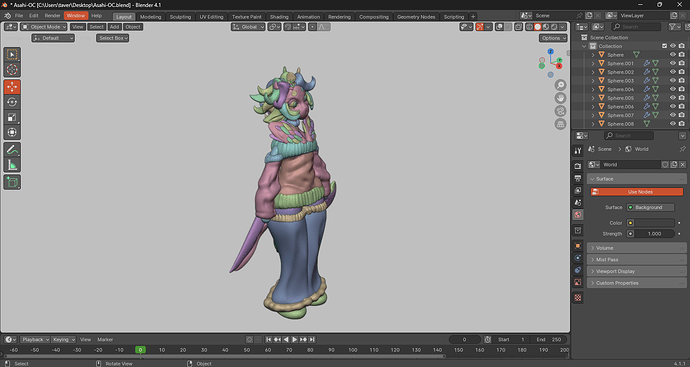Open the Default orientation dropdown
Viewport: 690px width, 367px height.
coord(53,38)
